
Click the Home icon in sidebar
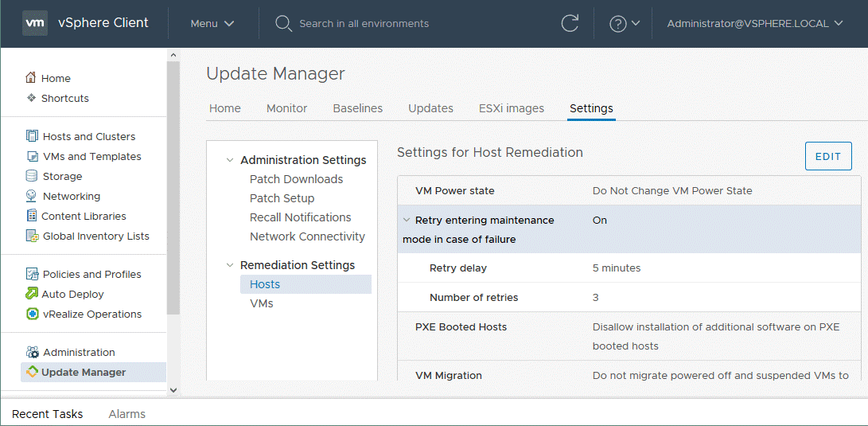pyautogui.click(x=31, y=78)
